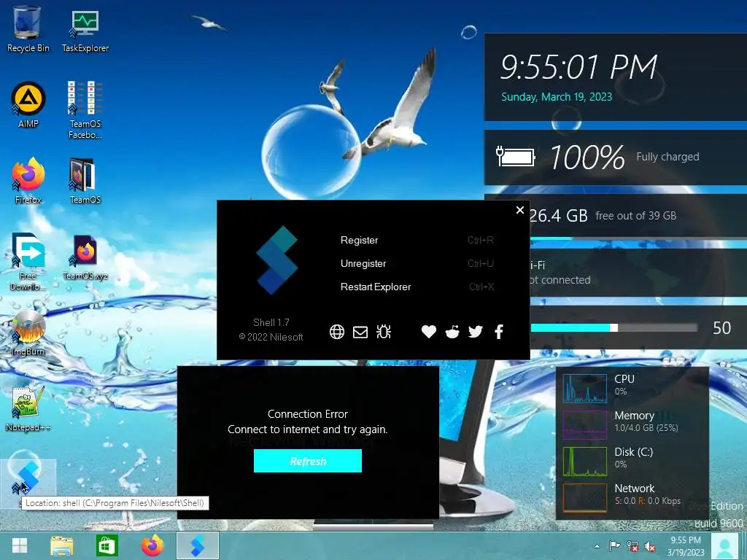This screenshot has height=560, width=747.
Task: Click the heart donate icon in Shell dialog
Action: [x=429, y=332]
